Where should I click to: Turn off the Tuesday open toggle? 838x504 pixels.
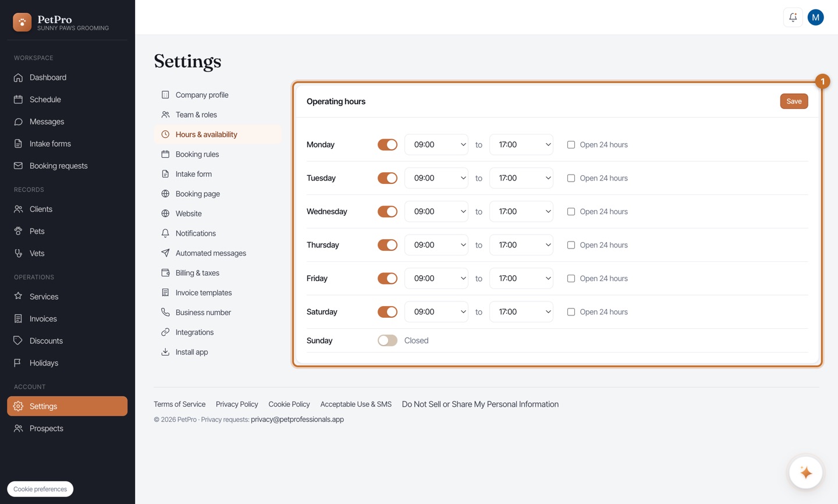pyautogui.click(x=388, y=178)
